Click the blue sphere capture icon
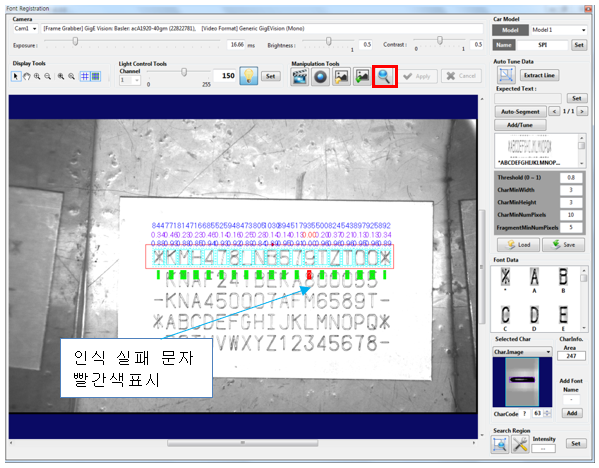The width and height of the screenshot is (599, 468). point(320,76)
